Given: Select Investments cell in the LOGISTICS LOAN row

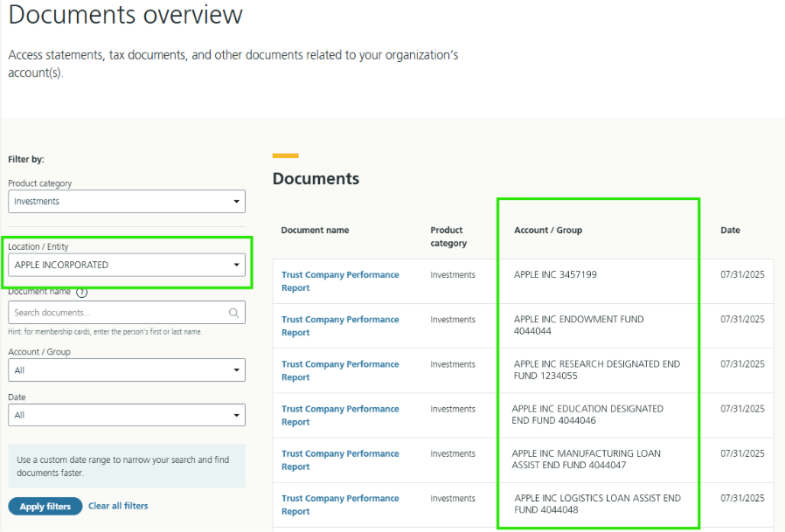Looking at the screenshot, I should point(453,499).
